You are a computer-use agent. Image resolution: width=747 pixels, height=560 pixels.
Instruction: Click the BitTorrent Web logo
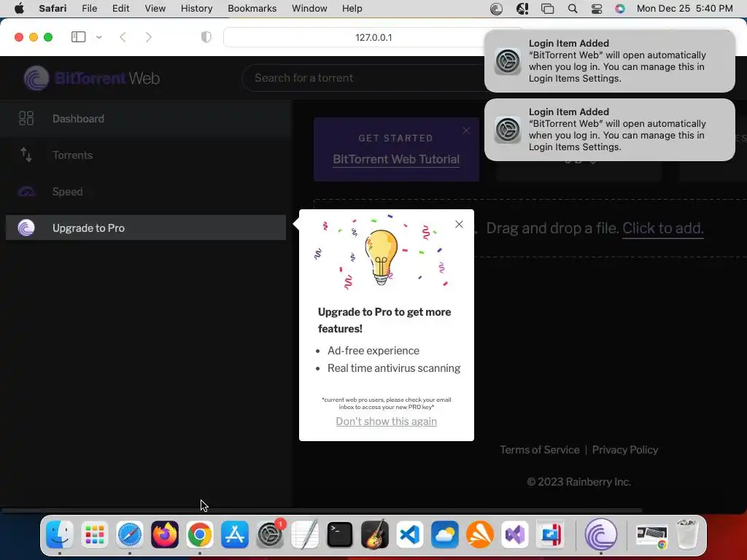coord(91,78)
